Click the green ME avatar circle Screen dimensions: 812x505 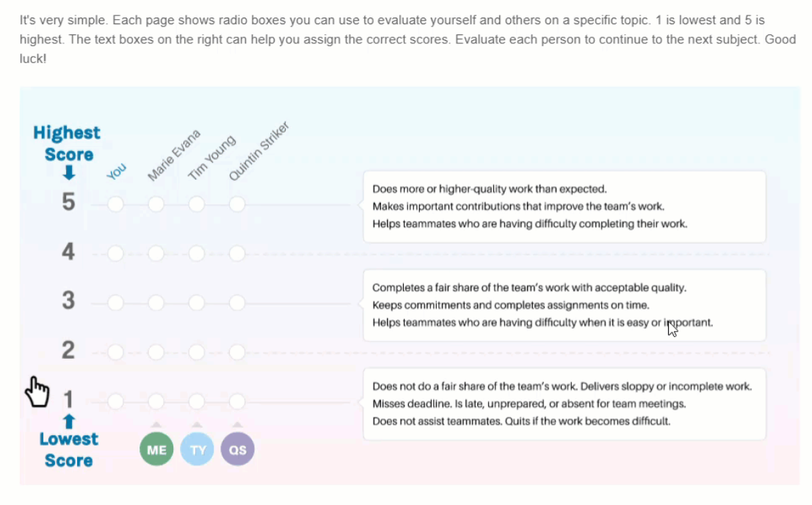click(156, 449)
